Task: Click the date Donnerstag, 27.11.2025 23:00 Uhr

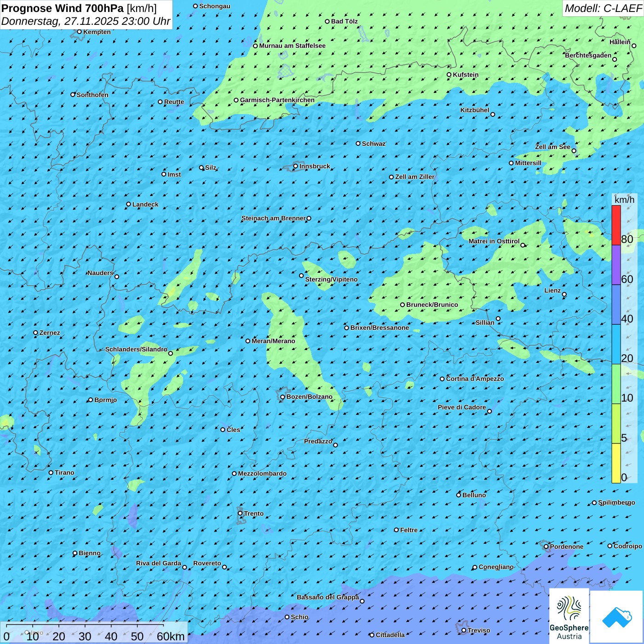Action: 86,21
